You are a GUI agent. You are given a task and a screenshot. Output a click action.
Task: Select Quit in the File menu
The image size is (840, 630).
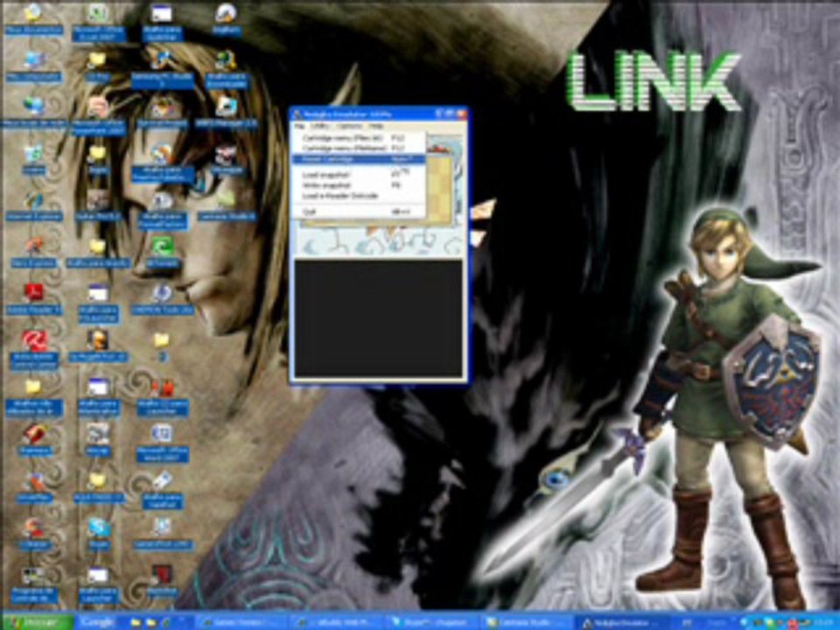click(358, 212)
